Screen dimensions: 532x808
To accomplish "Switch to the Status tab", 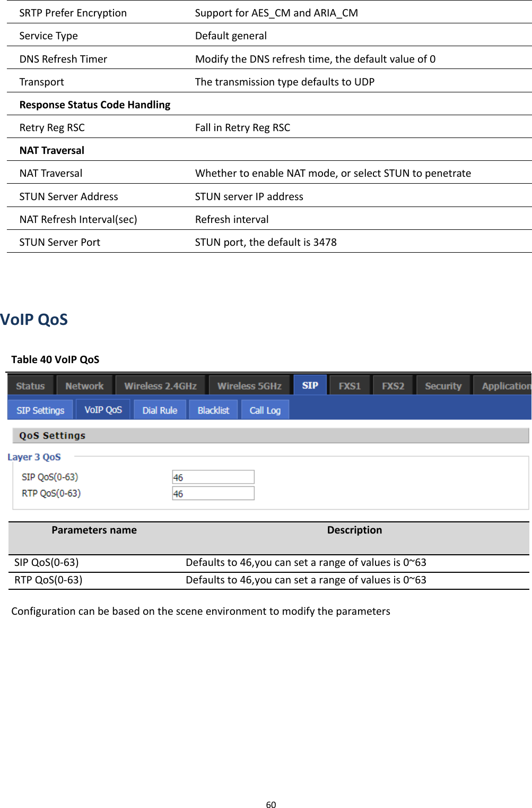I will point(30,385).
